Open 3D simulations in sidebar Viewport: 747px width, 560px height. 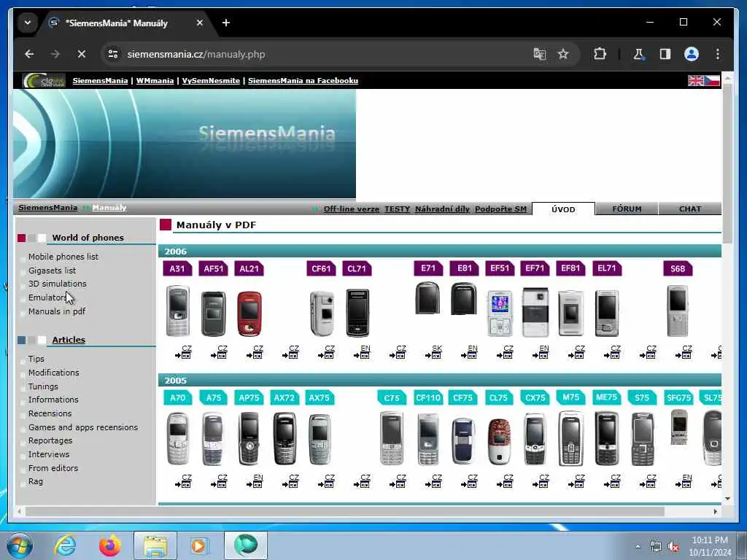[x=58, y=284]
